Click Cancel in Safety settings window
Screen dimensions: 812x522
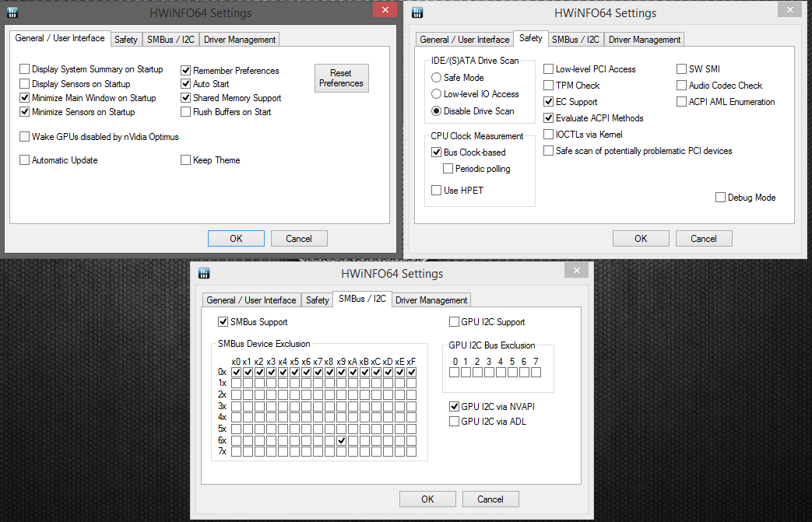[704, 239]
